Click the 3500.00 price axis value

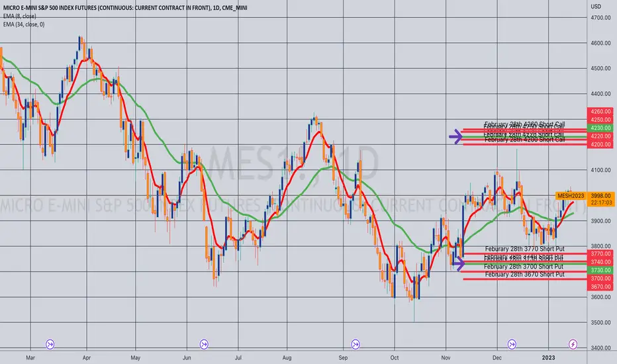[600, 323]
